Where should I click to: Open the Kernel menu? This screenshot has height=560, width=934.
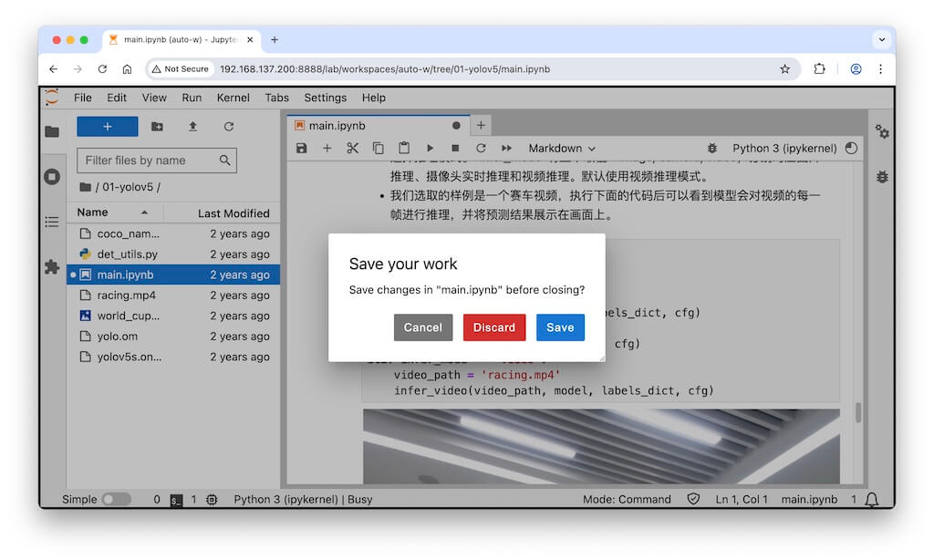tap(233, 98)
